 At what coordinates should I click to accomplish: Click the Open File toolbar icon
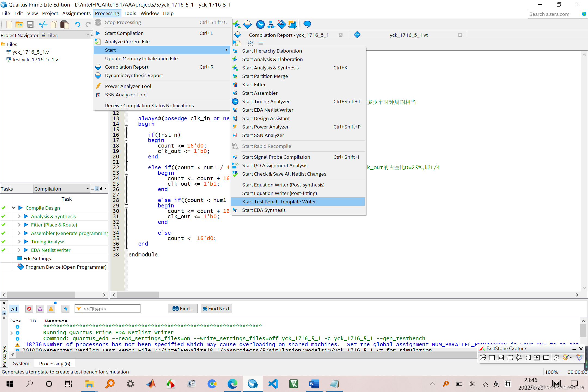[x=19, y=24]
